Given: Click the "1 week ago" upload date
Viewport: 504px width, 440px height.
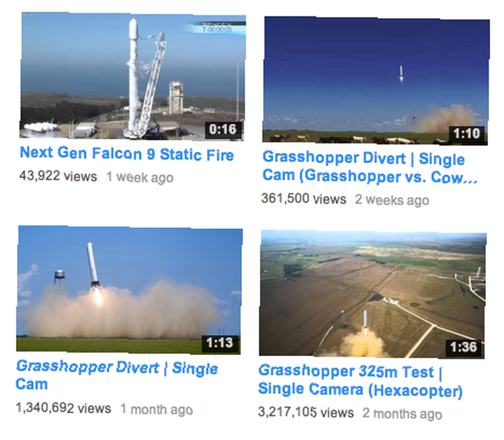Looking at the screenshot, I should (140, 177).
